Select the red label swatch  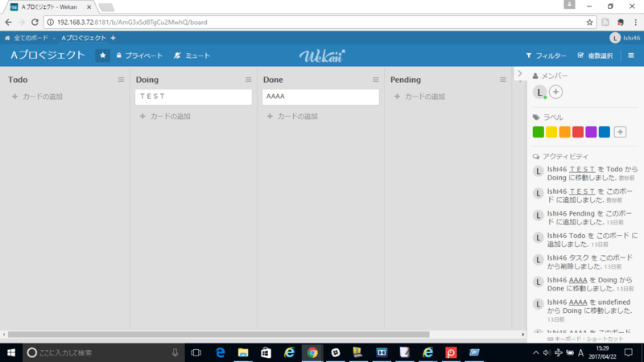click(578, 132)
